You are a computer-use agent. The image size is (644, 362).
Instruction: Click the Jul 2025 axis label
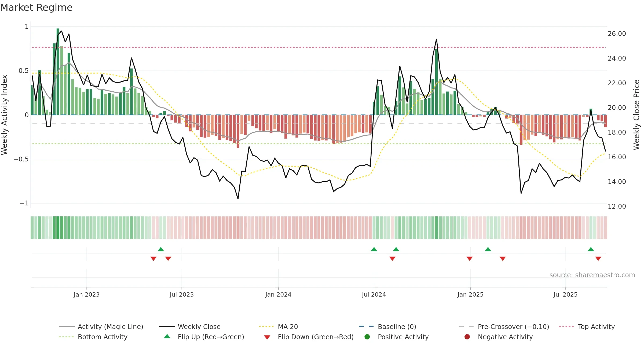click(565, 294)
